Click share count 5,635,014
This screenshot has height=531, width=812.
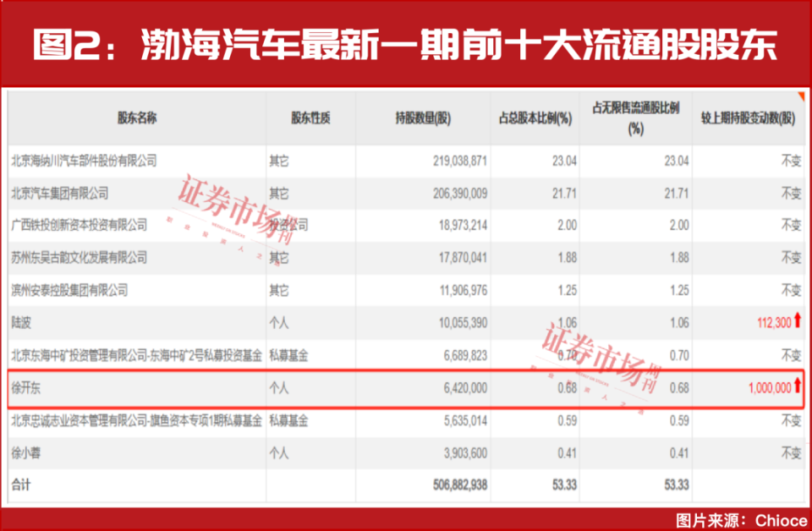[x=465, y=420]
